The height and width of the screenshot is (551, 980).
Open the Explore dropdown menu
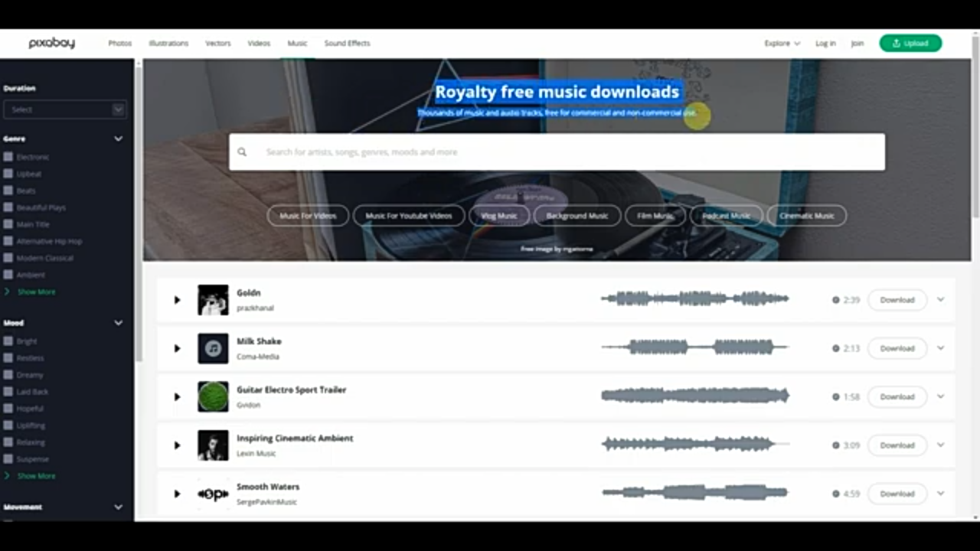pyautogui.click(x=782, y=44)
